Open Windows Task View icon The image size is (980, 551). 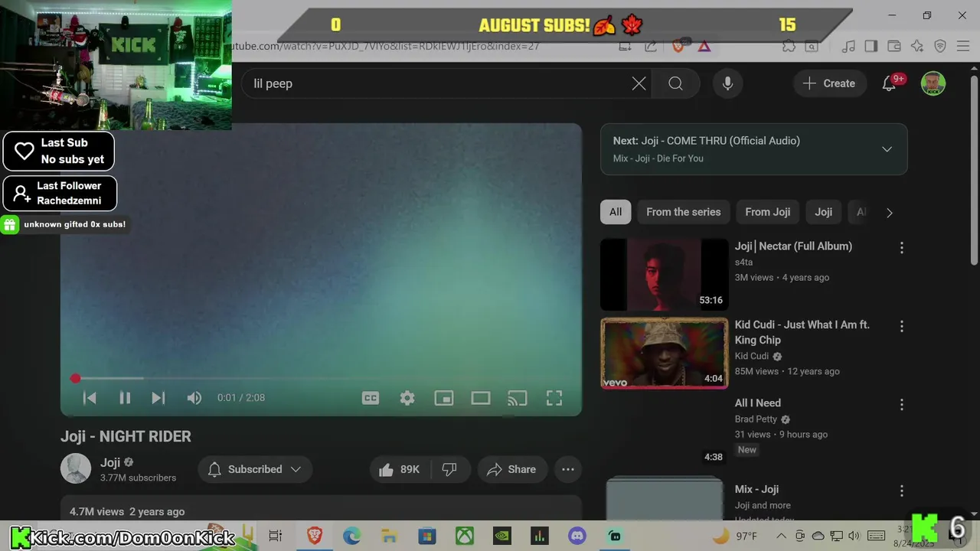276,536
